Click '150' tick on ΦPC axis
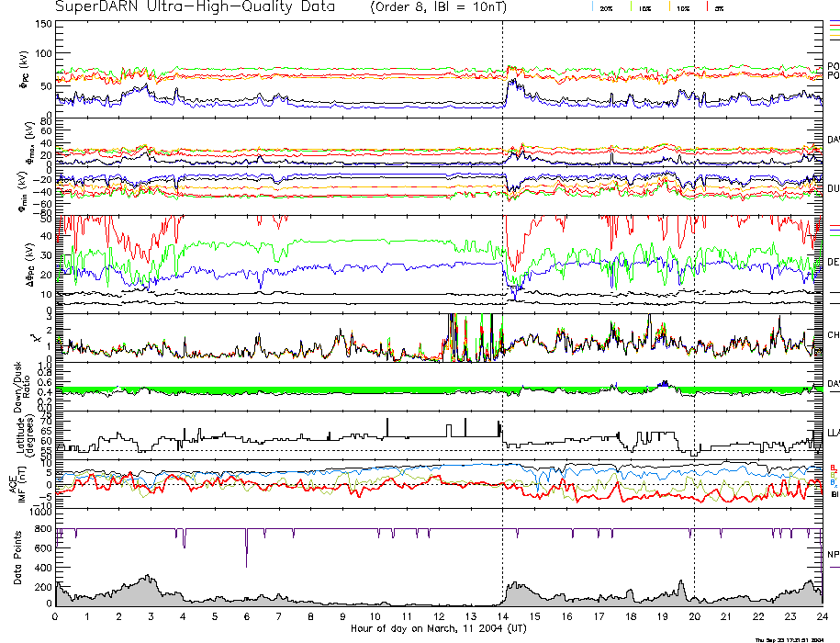 (x=43, y=24)
